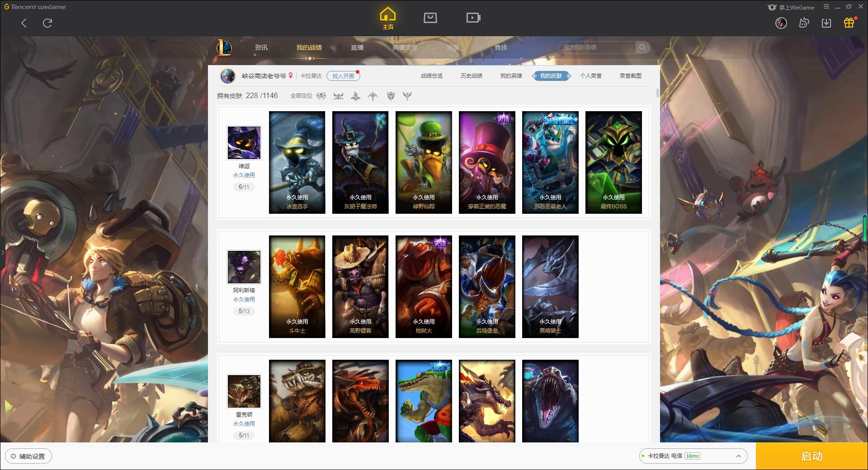Expand the left edge side panel arrow

click(x=2, y=252)
